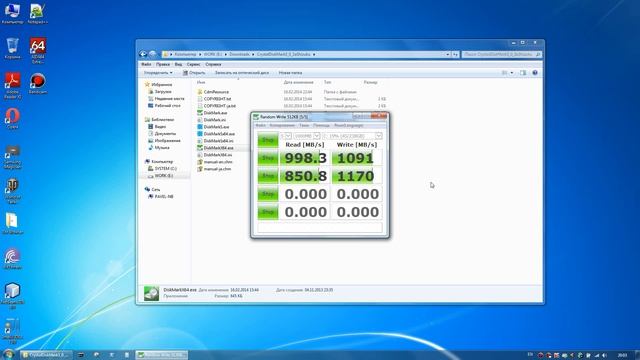
Task: Refresh the Explorer address bar
Action: point(456,54)
